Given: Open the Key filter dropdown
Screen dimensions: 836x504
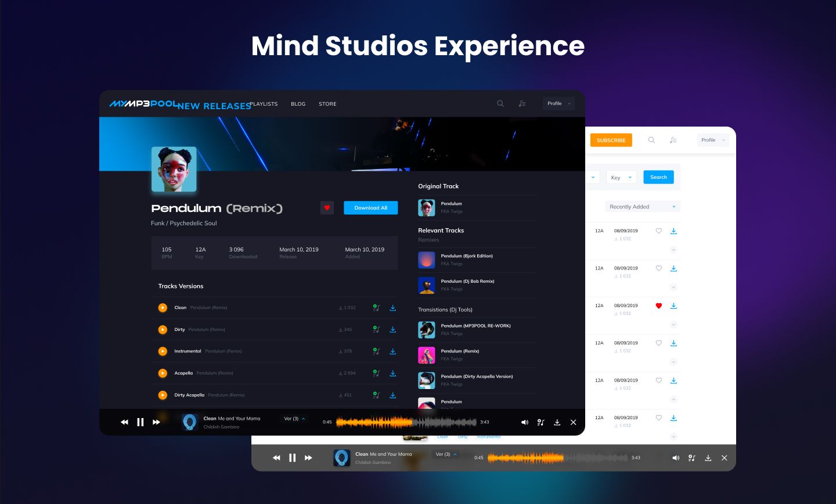Looking at the screenshot, I should (x=621, y=177).
